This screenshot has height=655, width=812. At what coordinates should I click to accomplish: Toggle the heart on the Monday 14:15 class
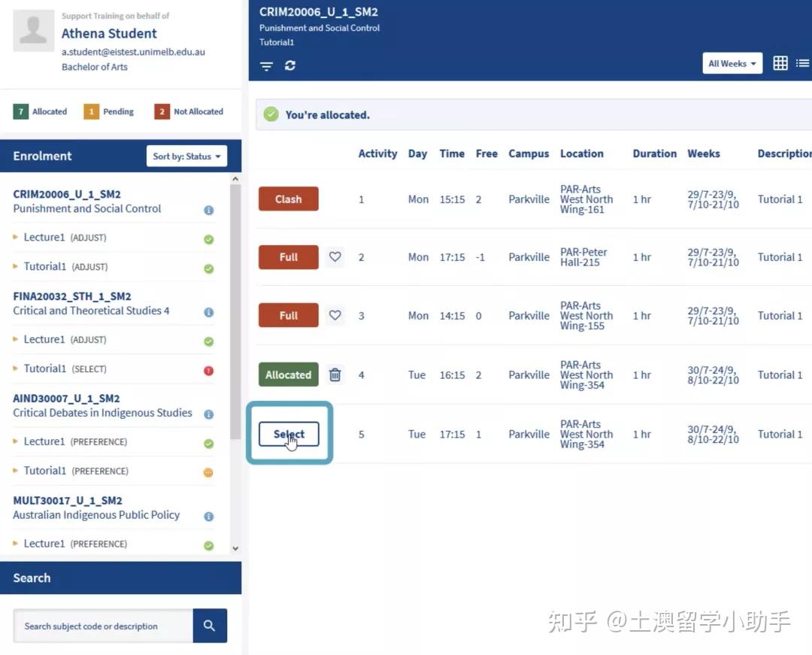(335, 315)
